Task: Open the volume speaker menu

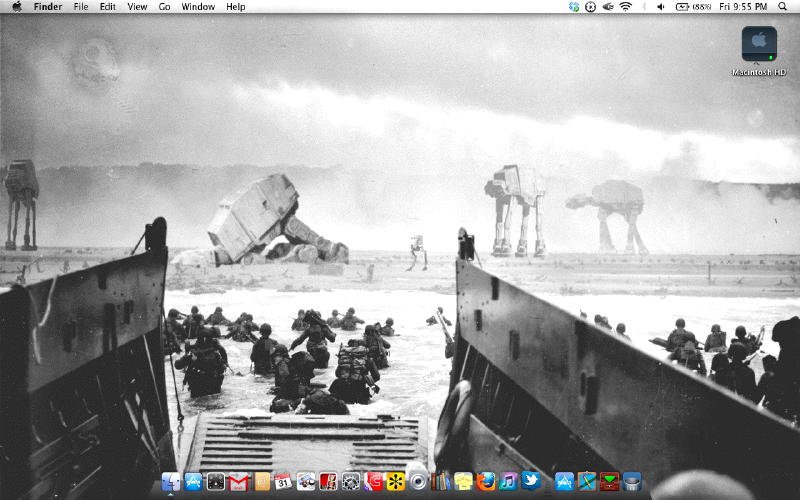Action: 661,7
